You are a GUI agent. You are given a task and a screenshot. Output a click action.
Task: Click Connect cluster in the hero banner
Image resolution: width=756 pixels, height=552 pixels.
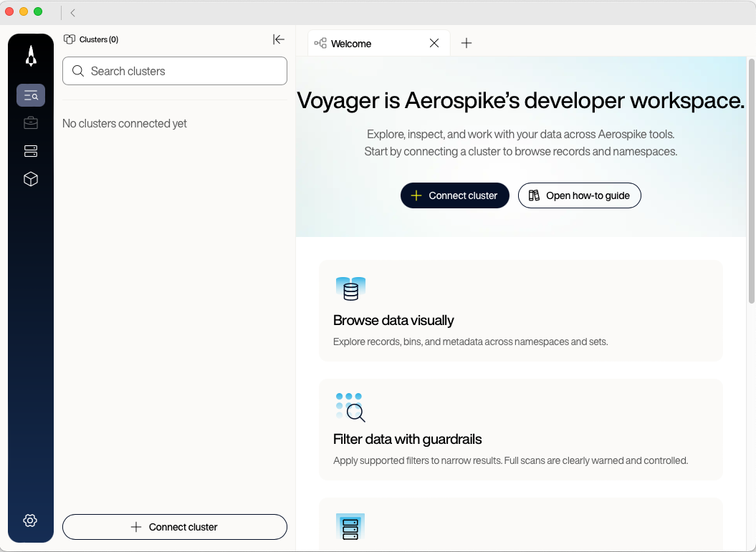(454, 195)
